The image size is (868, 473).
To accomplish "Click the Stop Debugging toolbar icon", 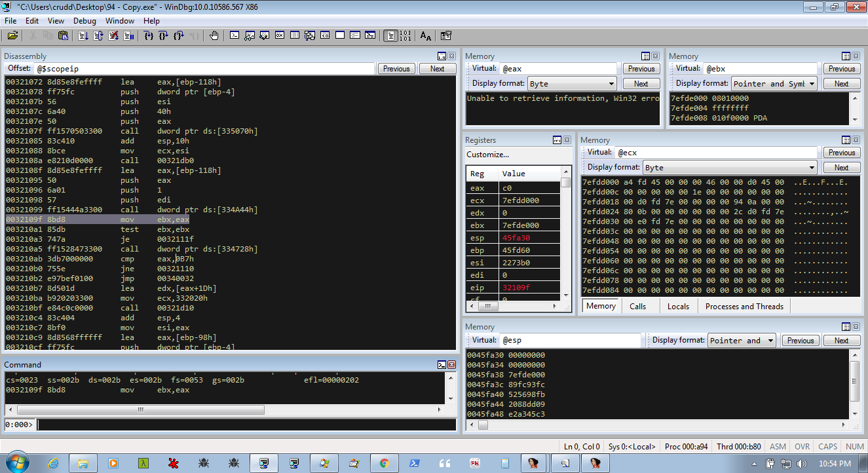I will point(113,35).
